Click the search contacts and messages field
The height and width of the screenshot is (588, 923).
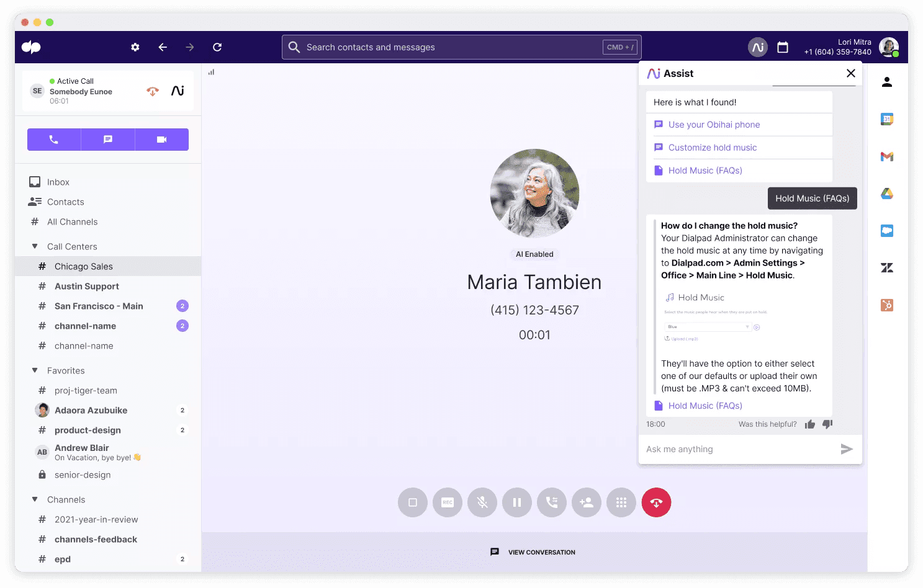click(461, 47)
